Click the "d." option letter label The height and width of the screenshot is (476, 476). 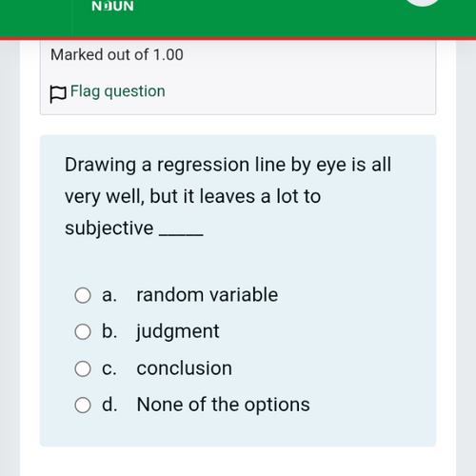click(x=109, y=405)
